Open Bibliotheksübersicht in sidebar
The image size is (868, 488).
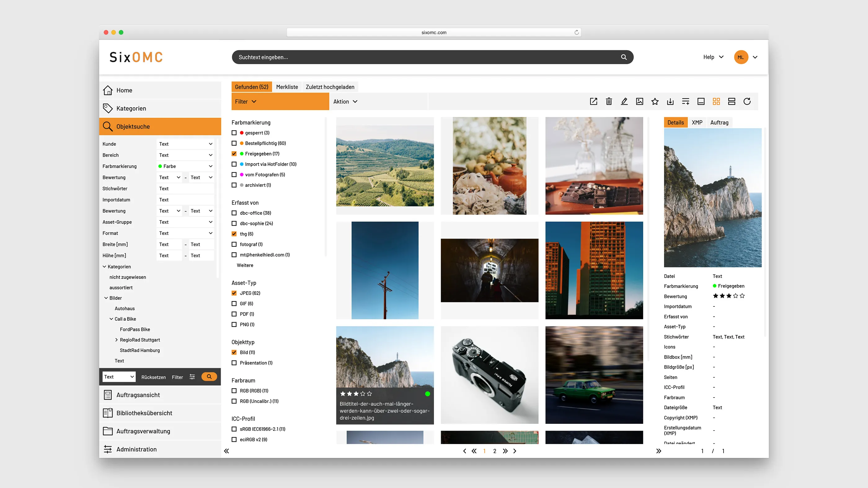[x=160, y=413]
